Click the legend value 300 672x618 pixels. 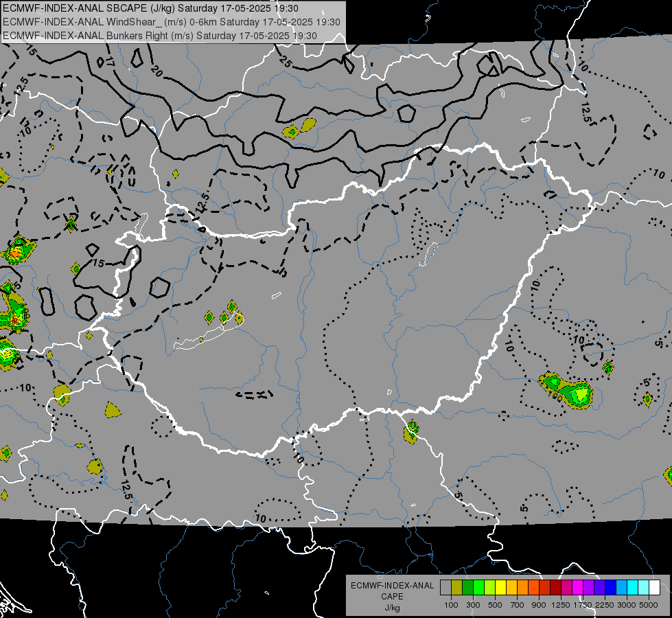473,605
